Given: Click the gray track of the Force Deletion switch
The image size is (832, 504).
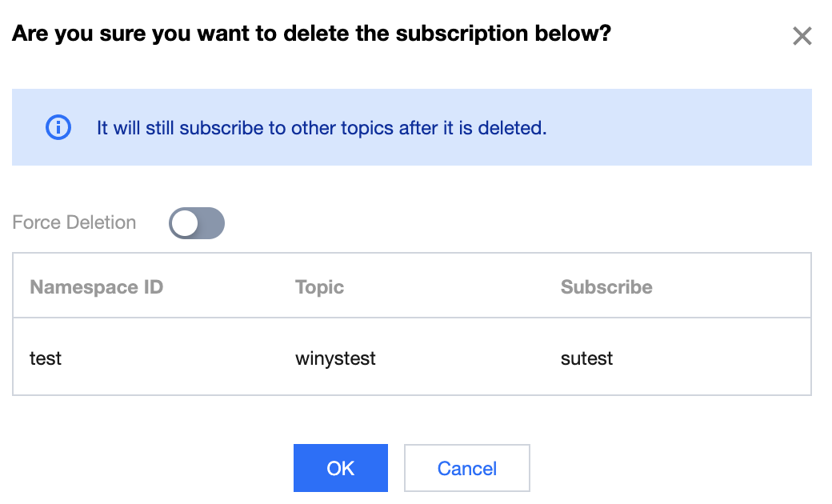Looking at the screenshot, I should coord(212,223).
